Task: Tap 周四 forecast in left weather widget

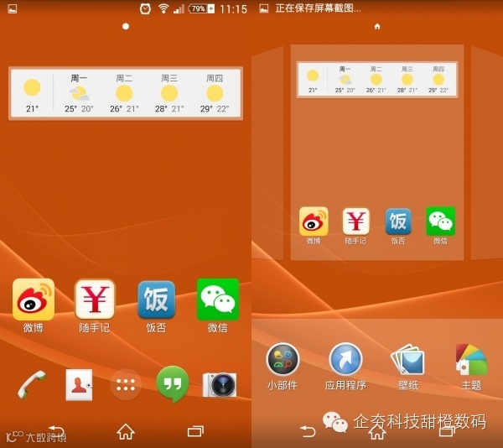Action: pos(215,93)
